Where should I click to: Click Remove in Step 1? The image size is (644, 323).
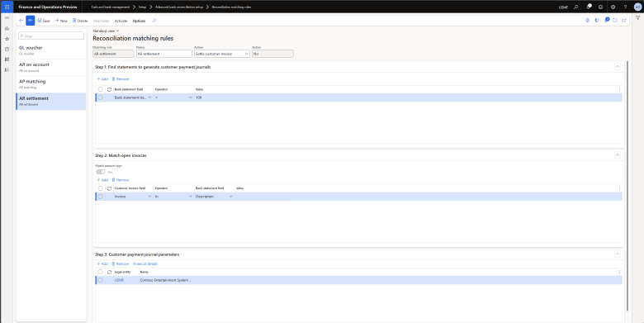click(121, 79)
